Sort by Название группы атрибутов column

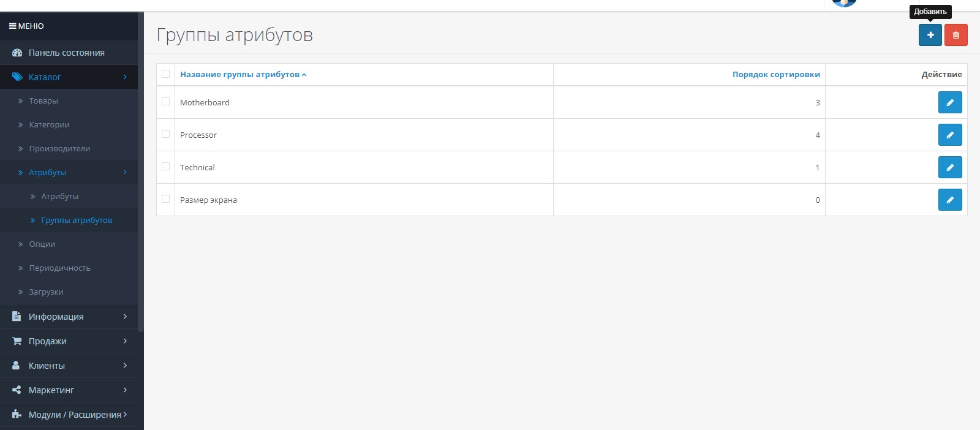[x=239, y=75]
